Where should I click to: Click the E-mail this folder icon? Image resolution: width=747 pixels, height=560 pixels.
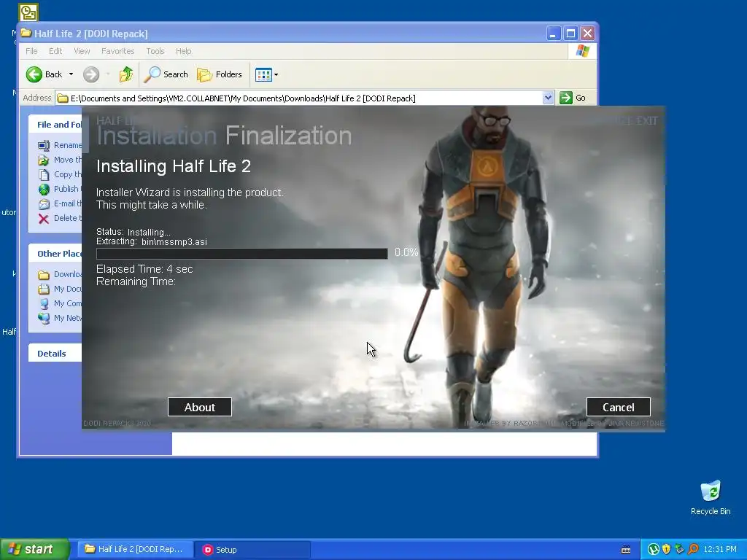(x=44, y=204)
